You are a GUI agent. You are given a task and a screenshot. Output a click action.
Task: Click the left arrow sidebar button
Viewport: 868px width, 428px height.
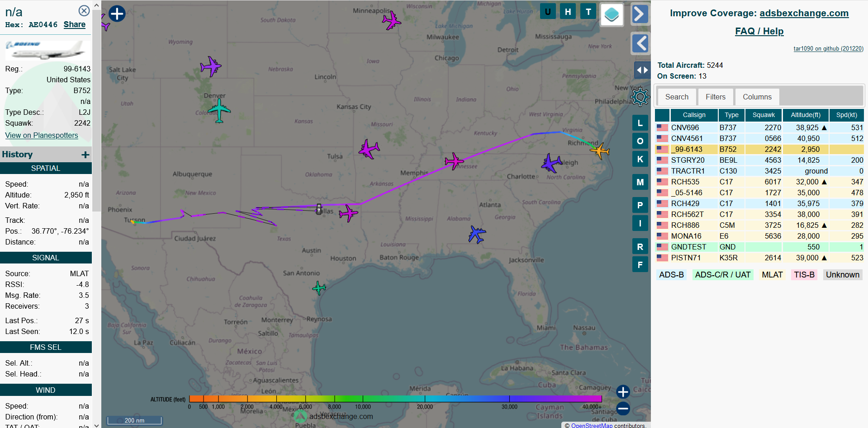tap(640, 44)
